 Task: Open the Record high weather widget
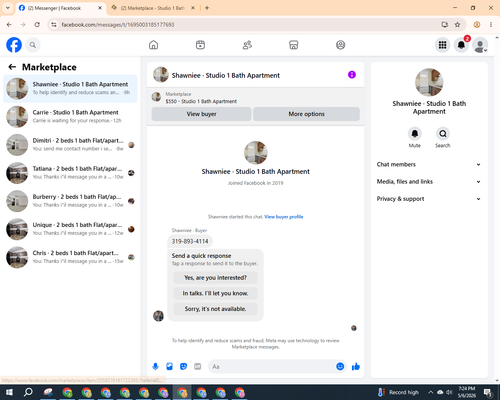pyautogui.click(x=398, y=392)
